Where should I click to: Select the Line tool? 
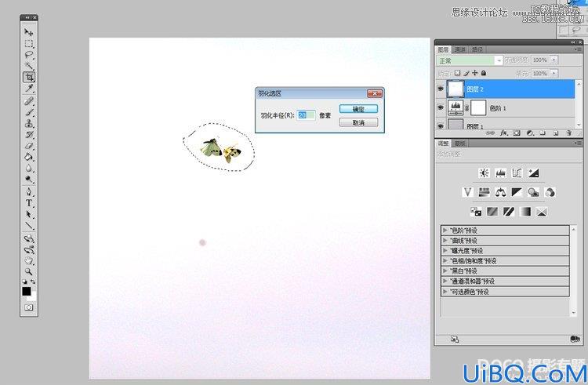click(29, 226)
